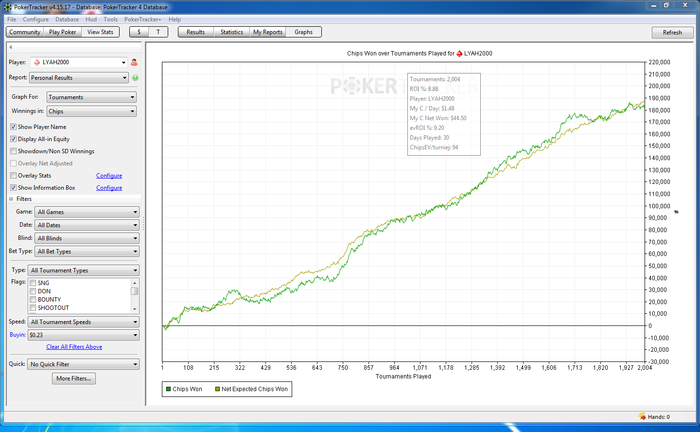700x432 pixels.
Task: Open the Help menu
Action: pyautogui.click(x=175, y=20)
